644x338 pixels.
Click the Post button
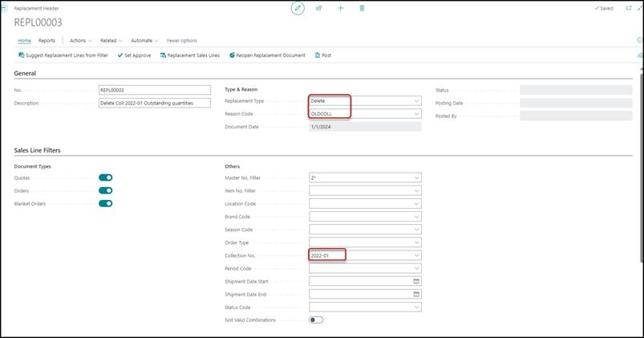[x=323, y=55]
